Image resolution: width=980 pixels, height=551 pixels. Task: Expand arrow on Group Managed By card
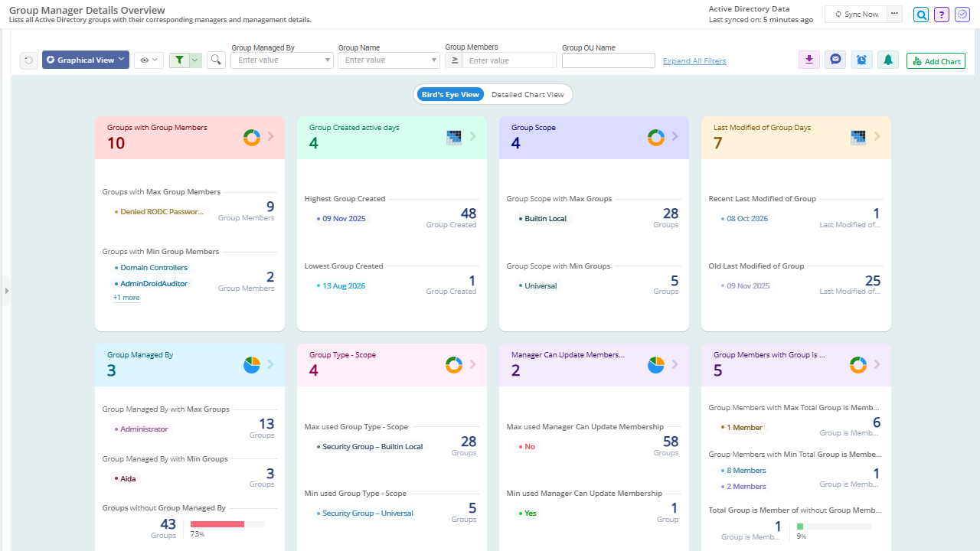(270, 365)
